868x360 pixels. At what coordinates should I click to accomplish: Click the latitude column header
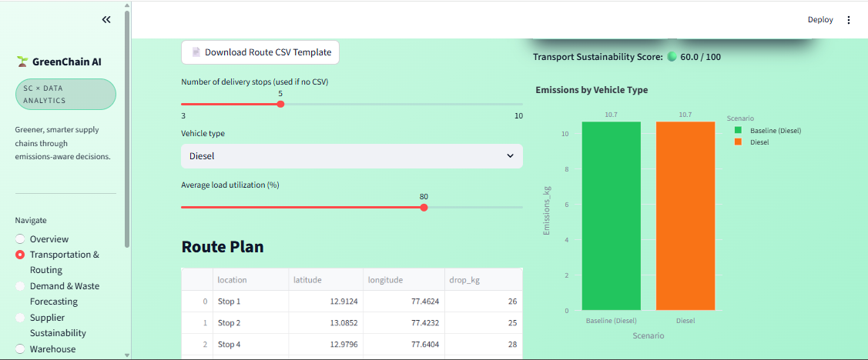pyautogui.click(x=326, y=280)
